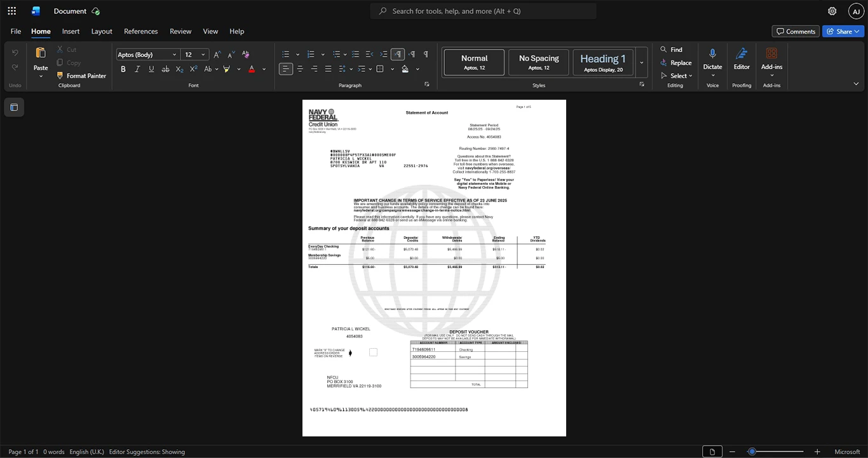Click the Format Painter tool

pos(81,76)
